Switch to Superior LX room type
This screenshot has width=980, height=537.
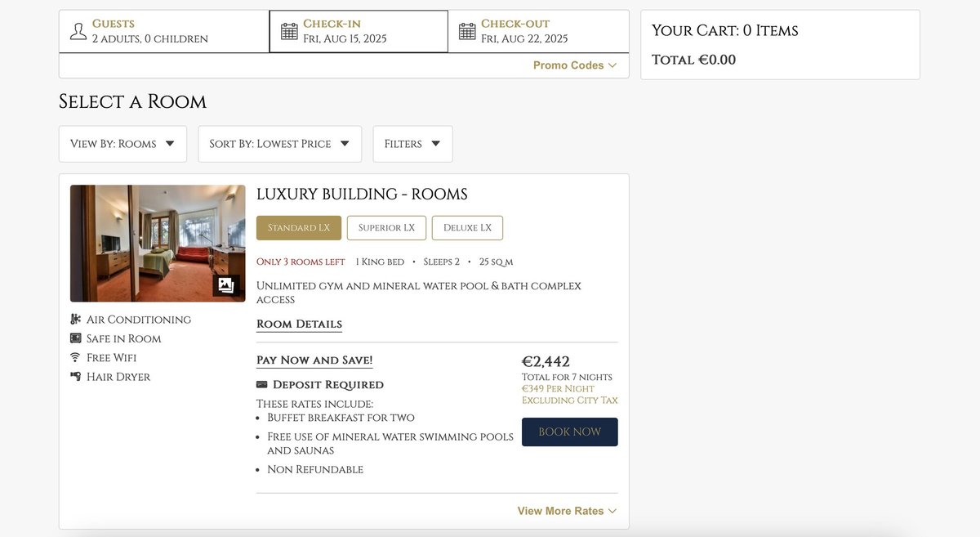tap(386, 228)
